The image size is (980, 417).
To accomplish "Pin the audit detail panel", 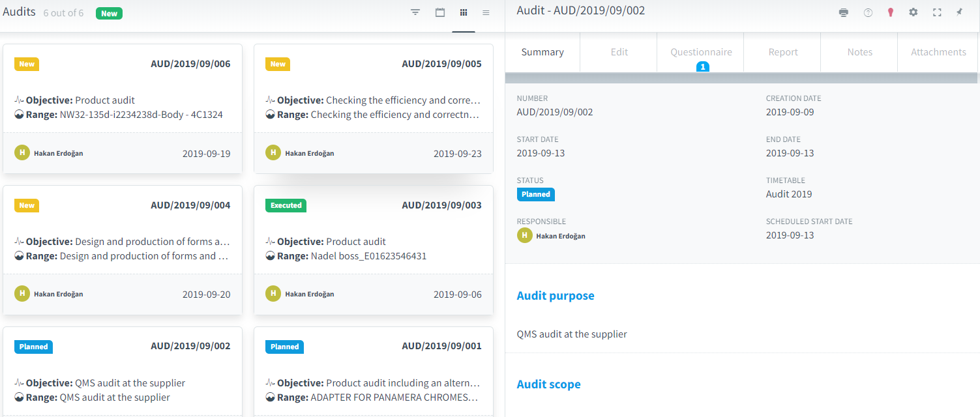I will 959,12.
